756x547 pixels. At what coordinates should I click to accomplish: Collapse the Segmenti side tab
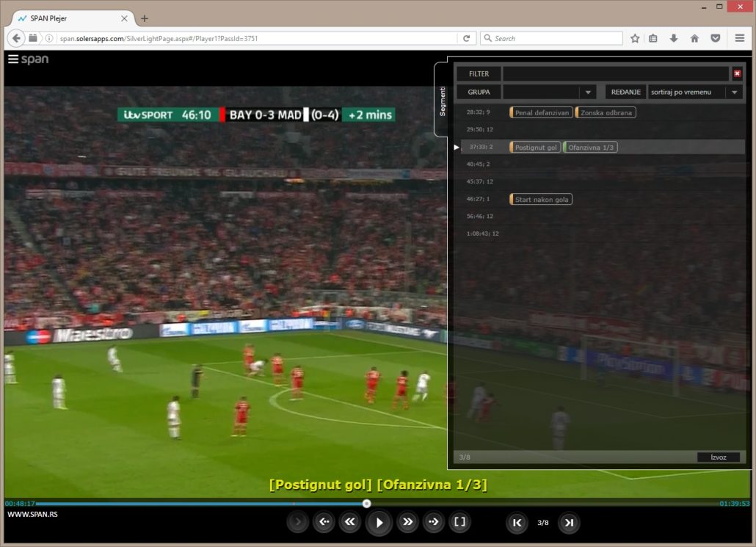442,101
